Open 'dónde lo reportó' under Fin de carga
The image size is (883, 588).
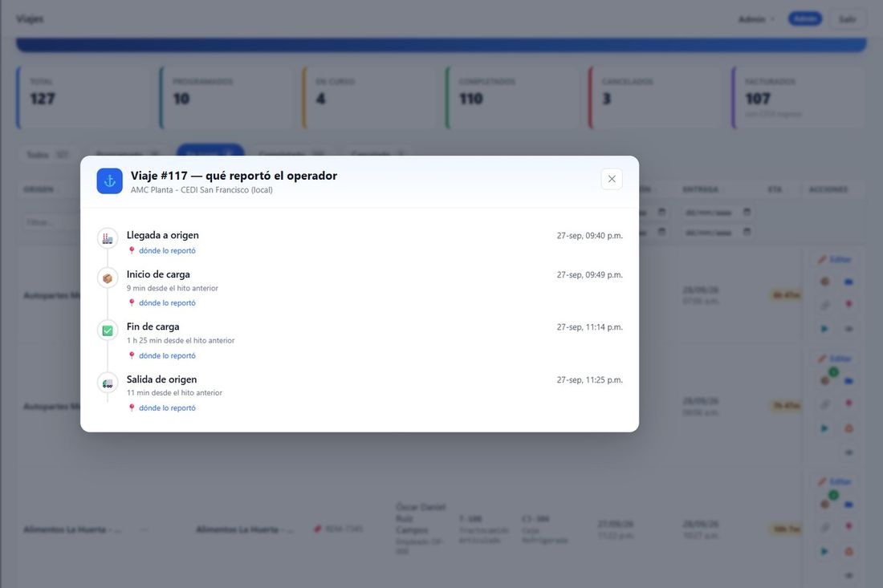pos(167,355)
